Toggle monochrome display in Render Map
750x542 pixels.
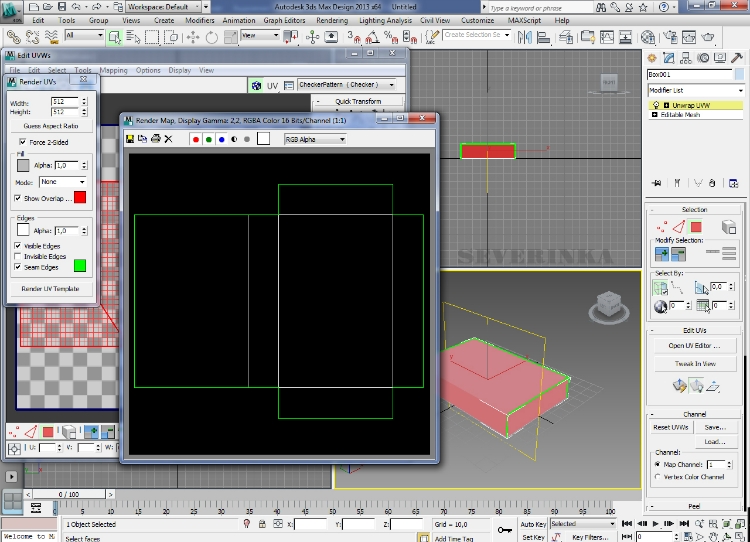[x=247, y=139]
